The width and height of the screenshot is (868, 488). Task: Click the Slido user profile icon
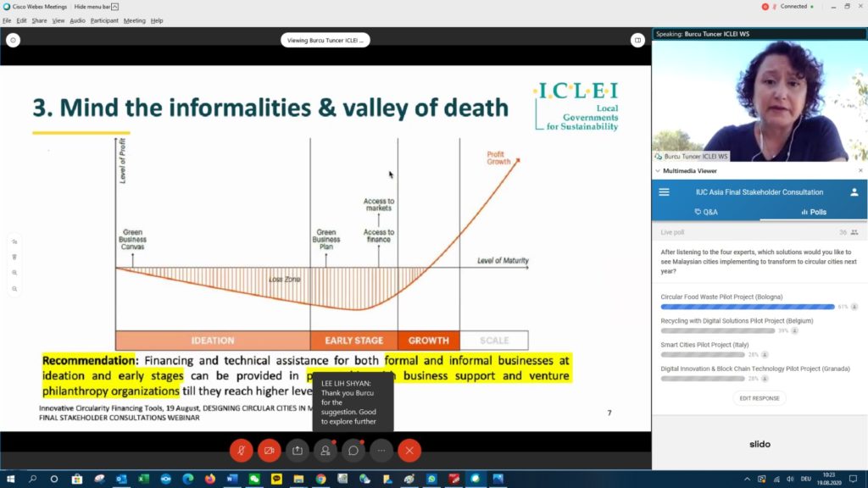tap(854, 192)
